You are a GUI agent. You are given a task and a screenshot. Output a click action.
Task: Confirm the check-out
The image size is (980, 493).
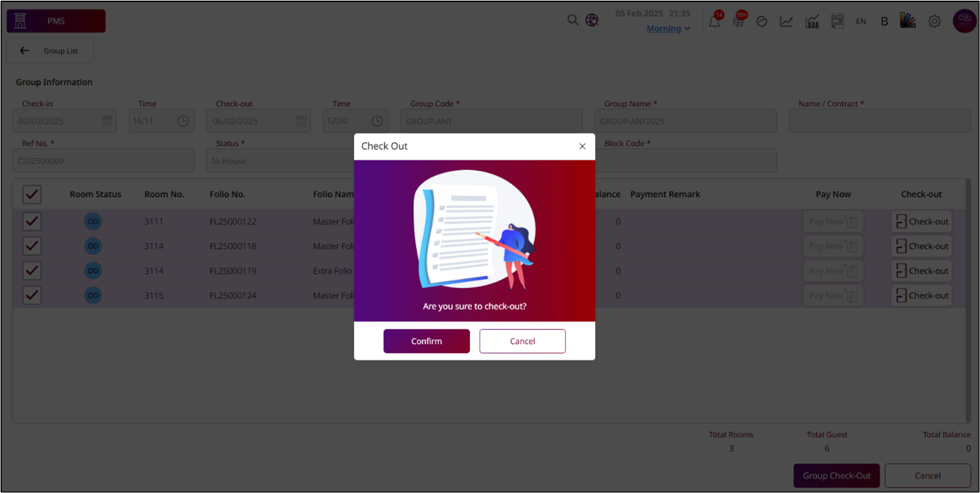point(426,341)
